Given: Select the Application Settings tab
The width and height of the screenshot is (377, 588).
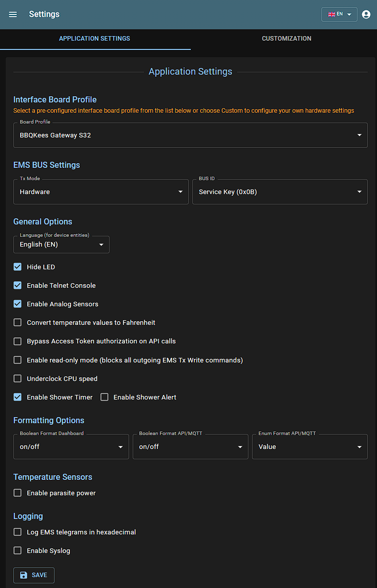Looking at the screenshot, I should (x=95, y=39).
